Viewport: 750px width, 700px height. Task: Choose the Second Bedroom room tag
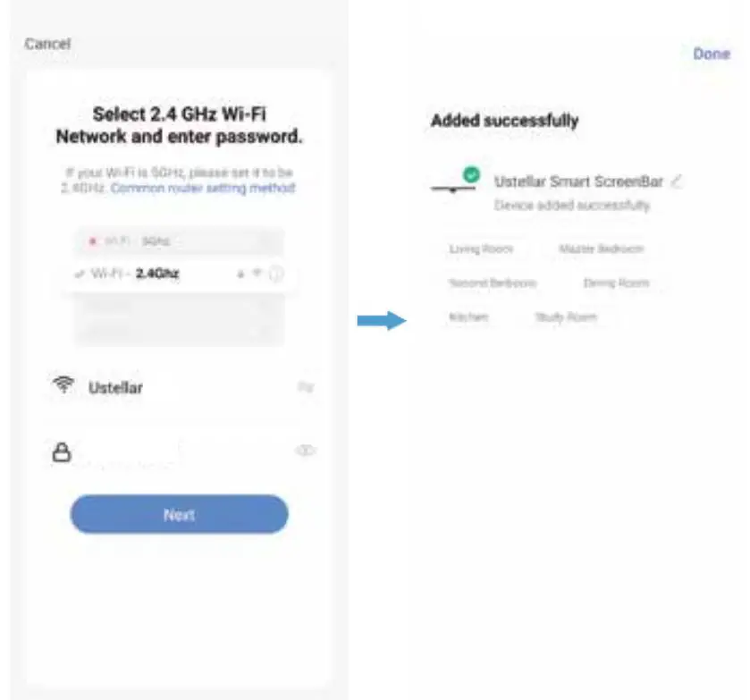493,283
